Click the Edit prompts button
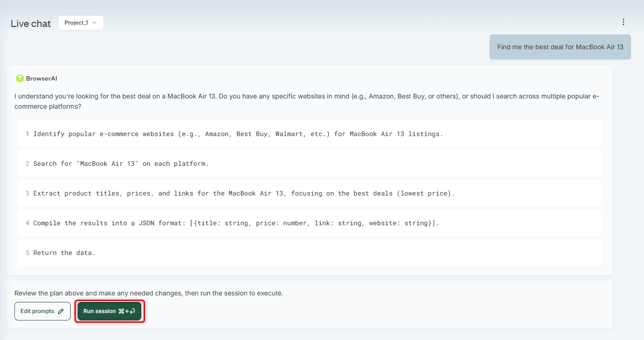 tap(42, 311)
